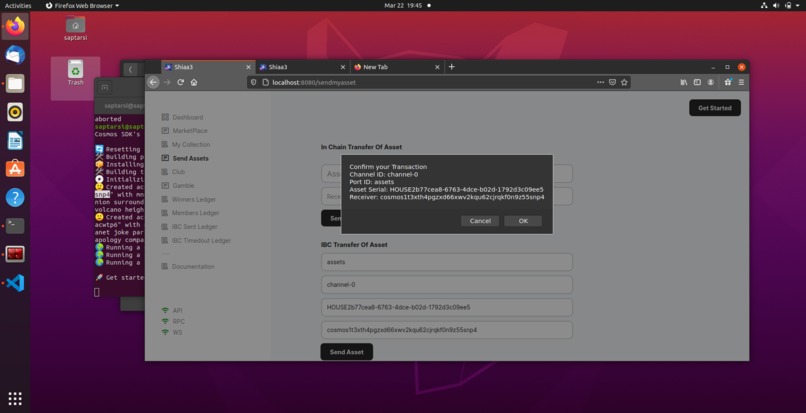Open Gamble in the sidebar

[x=184, y=185]
